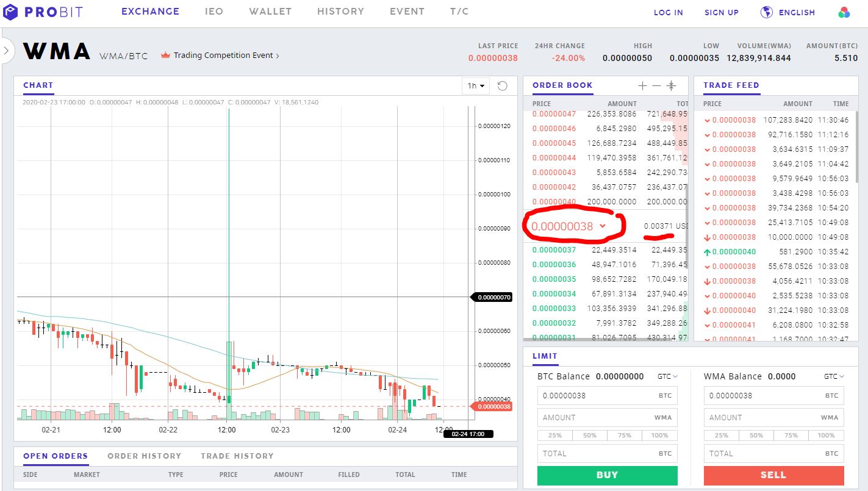Click the plus icon on the order book
Image resolution: width=868 pixels, height=491 pixels.
(642, 85)
